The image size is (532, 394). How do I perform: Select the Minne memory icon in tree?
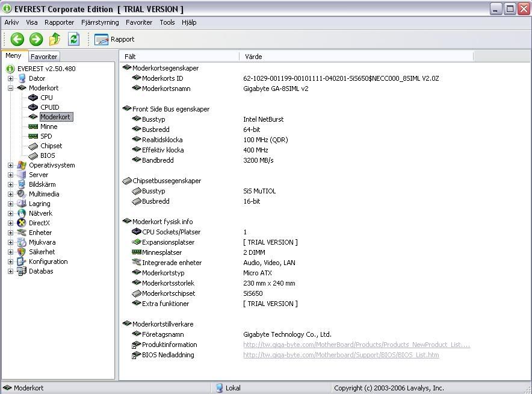point(33,127)
